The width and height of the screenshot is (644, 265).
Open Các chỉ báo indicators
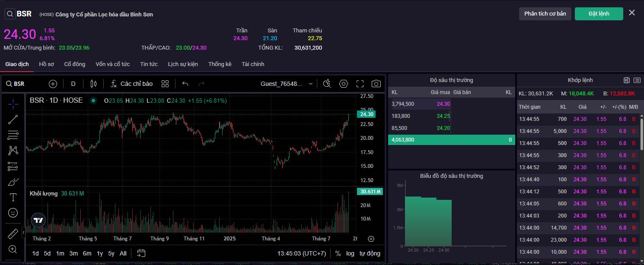[x=131, y=84]
